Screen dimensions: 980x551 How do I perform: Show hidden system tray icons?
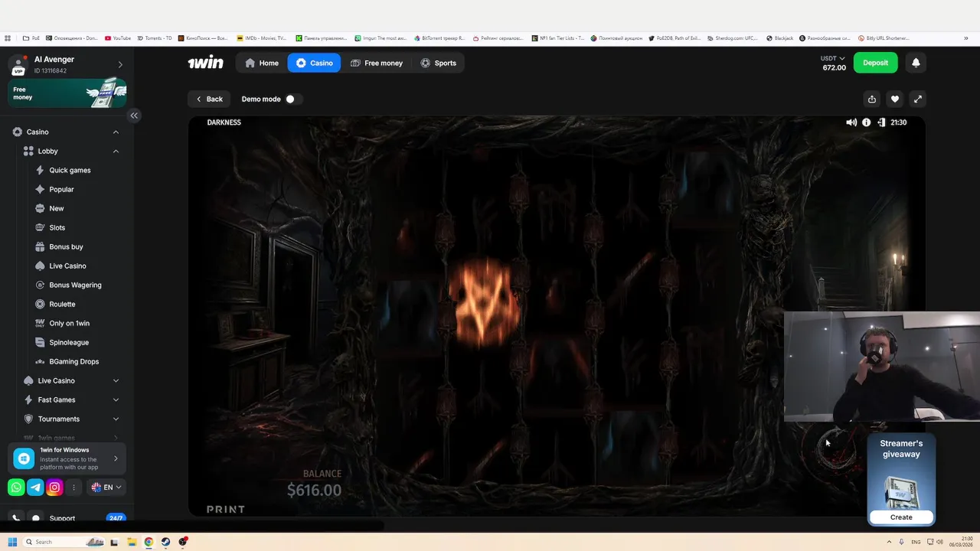pos(889,542)
